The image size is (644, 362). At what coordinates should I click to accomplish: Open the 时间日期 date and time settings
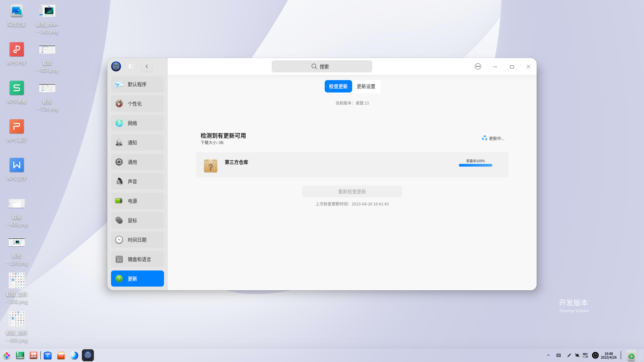[137, 240]
